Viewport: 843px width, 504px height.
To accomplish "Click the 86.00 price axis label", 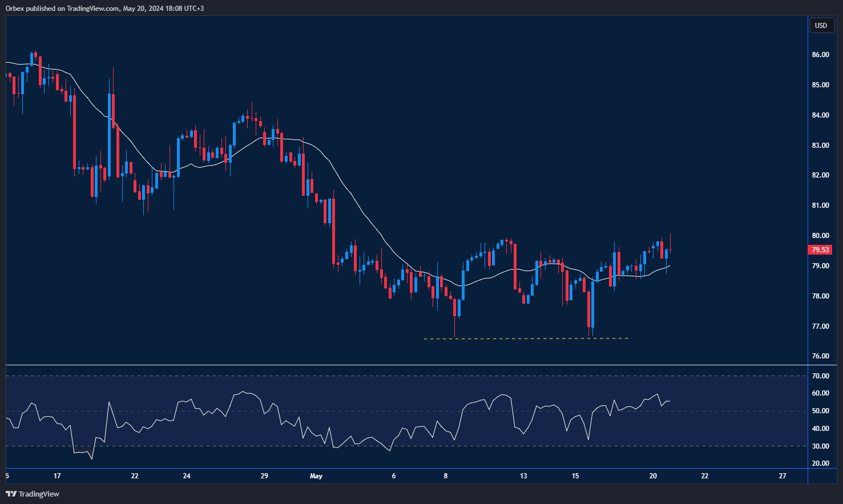I will [821, 55].
